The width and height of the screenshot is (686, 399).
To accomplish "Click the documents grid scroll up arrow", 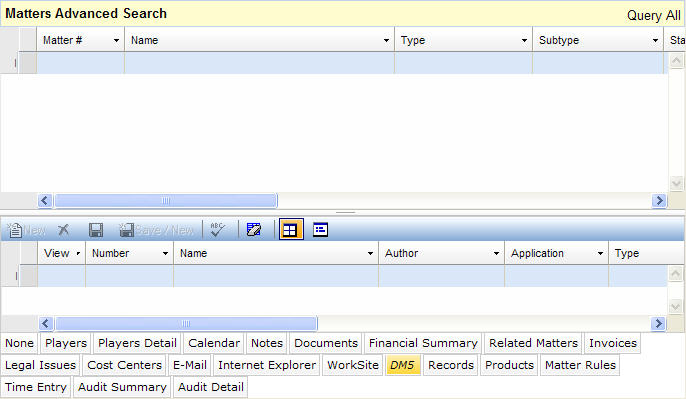I will pos(676,274).
